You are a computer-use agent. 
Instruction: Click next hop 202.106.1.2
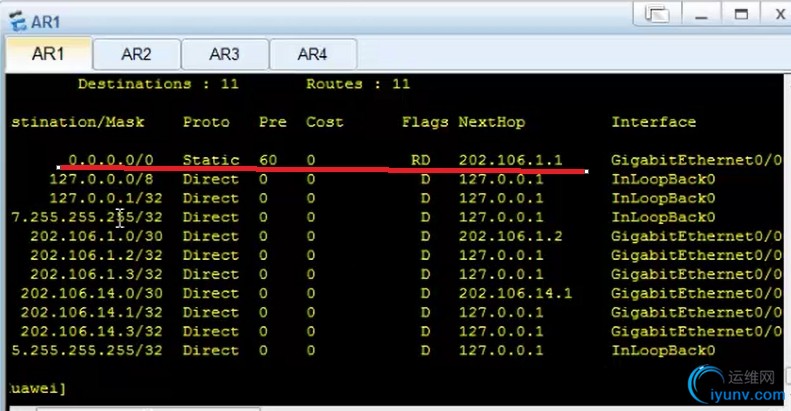(x=510, y=236)
